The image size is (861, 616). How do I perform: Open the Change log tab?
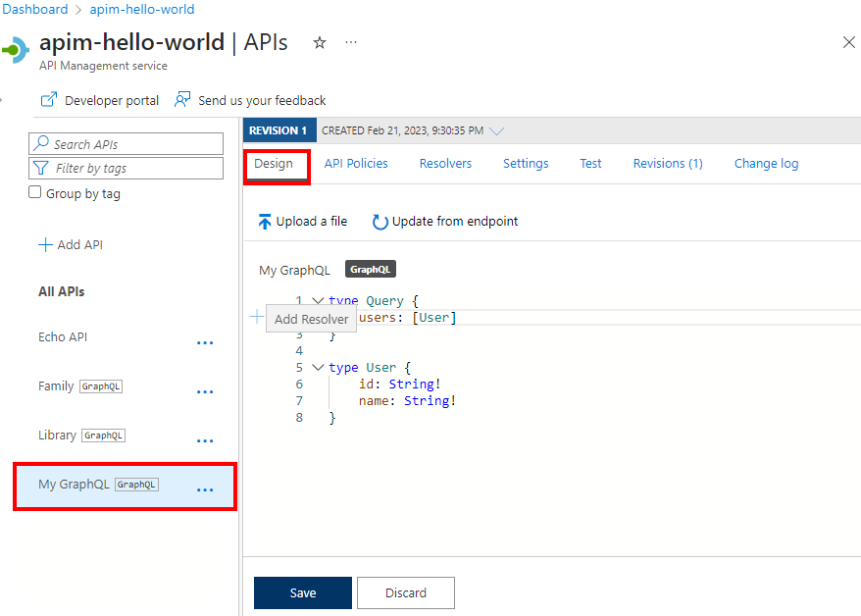tap(766, 164)
